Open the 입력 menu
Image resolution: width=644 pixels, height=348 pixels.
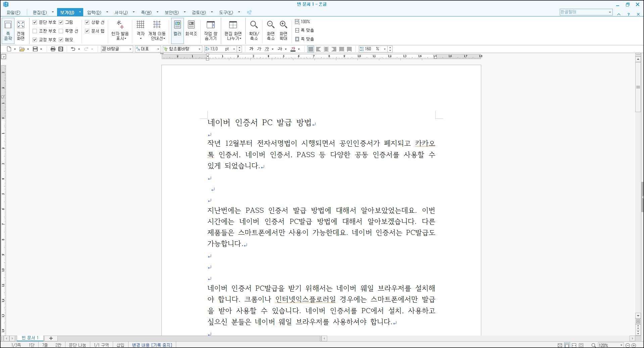tap(94, 12)
